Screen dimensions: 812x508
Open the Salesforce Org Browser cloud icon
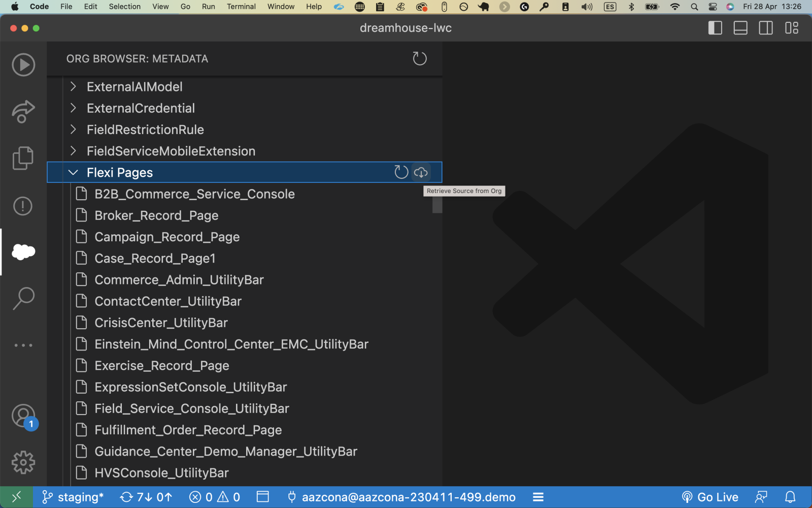pos(23,252)
